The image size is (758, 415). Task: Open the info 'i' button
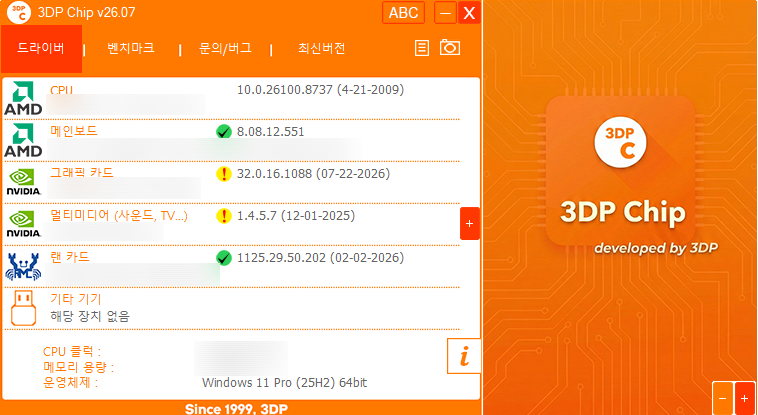(x=464, y=356)
